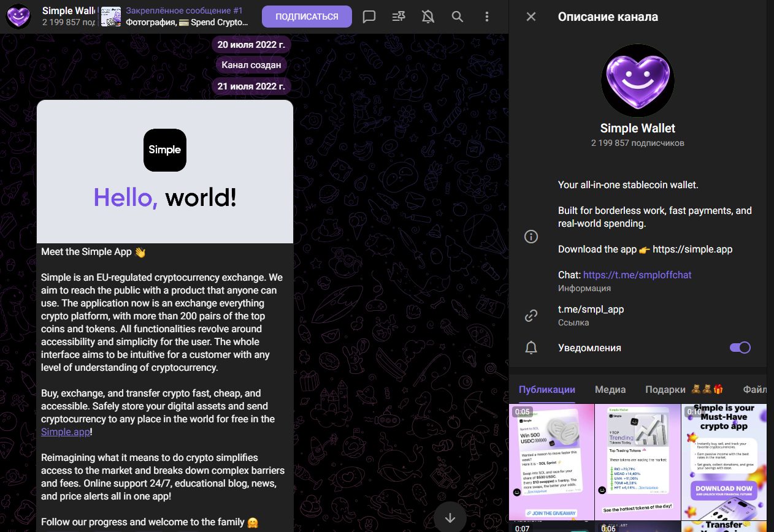Open the three-dot more options menu

point(487,17)
